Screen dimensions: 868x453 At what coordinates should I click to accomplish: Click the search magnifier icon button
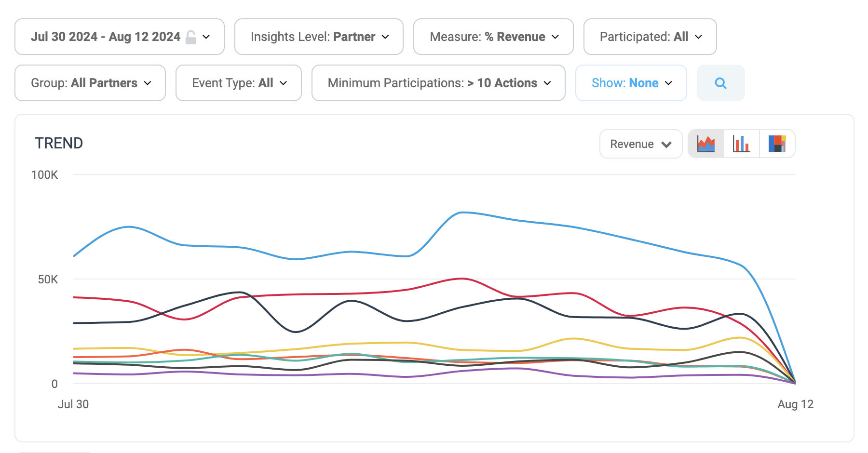[x=720, y=83]
